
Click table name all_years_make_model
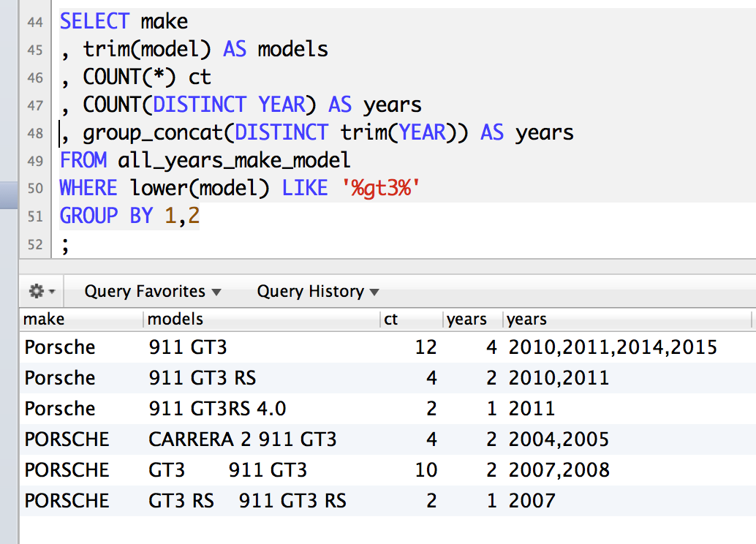point(234,161)
